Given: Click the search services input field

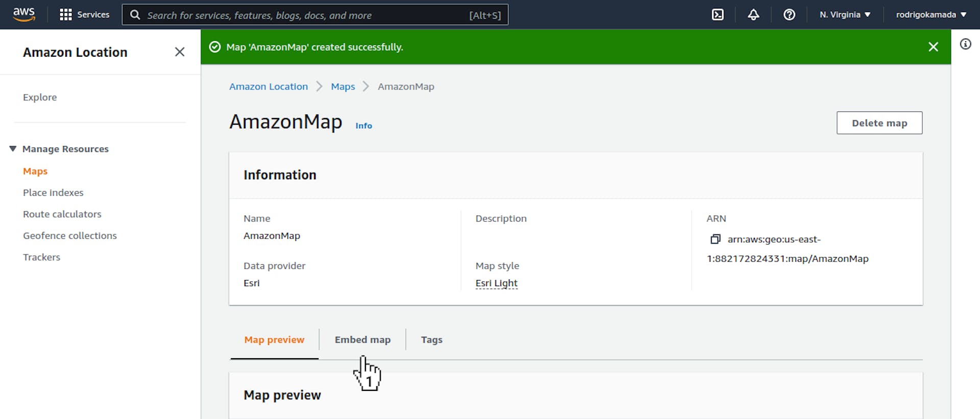Looking at the screenshot, I should point(306,15).
